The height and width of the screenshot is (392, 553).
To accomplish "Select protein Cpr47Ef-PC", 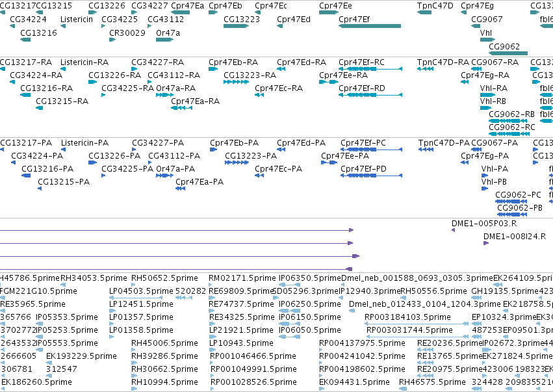I will pyautogui.click(x=371, y=150).
